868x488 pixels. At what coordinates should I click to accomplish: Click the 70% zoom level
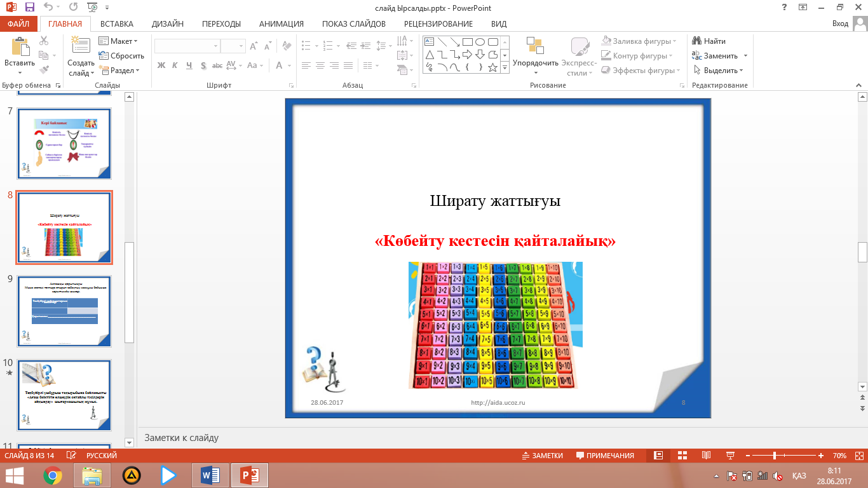coord(839,456)
